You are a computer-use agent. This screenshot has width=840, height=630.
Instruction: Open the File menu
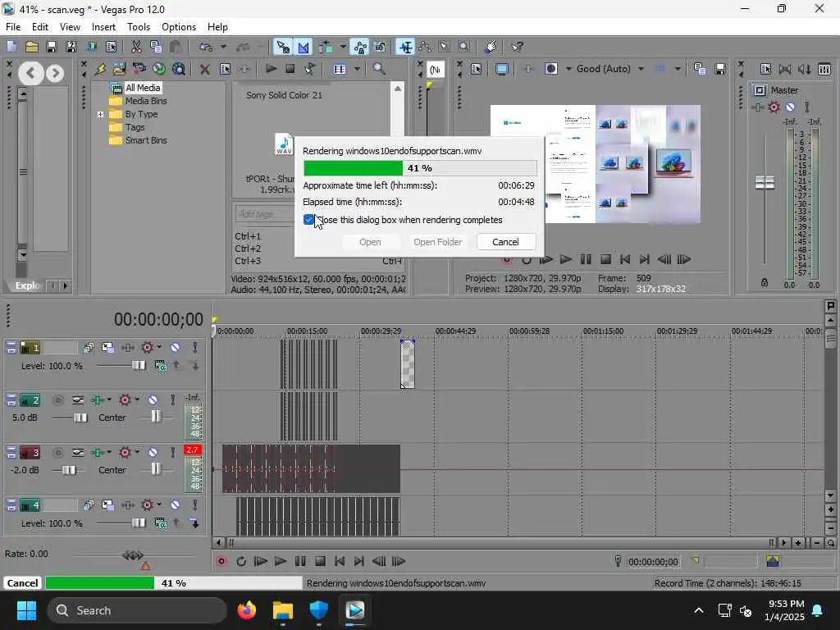pyautogui.click(x=13, y=27)
